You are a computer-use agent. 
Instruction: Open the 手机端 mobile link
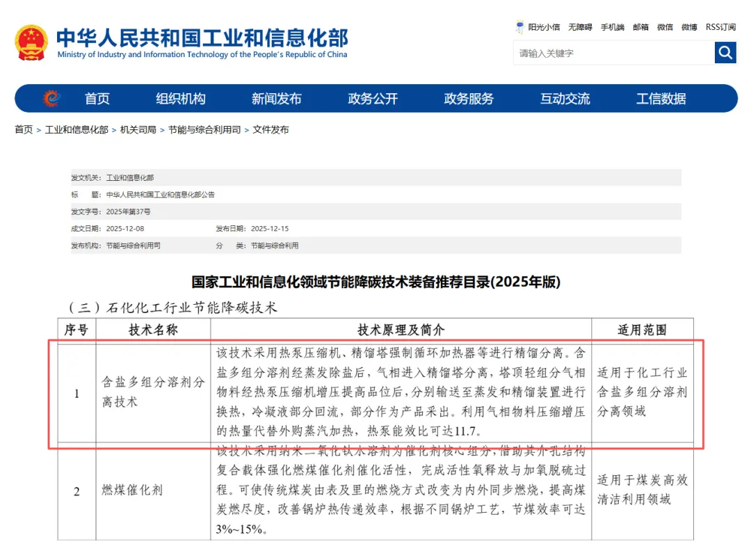click(x=613, y=27)
